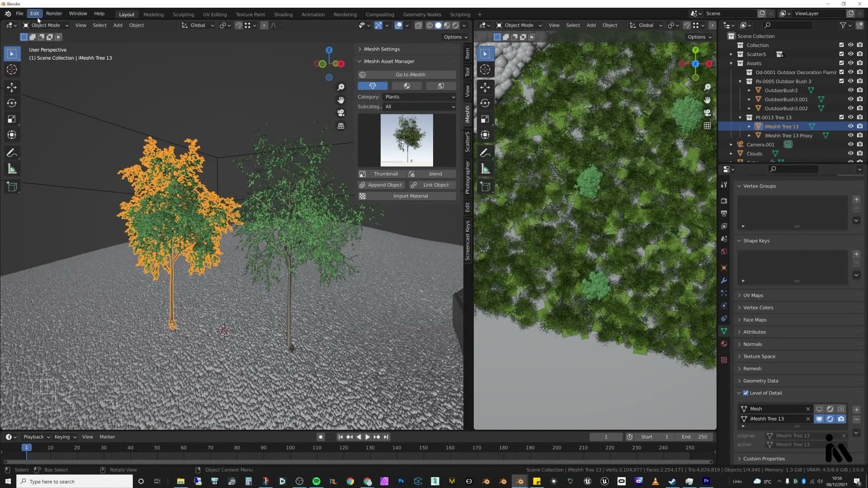Open the Subcategory All dropdown

click(x=420, y=107)
